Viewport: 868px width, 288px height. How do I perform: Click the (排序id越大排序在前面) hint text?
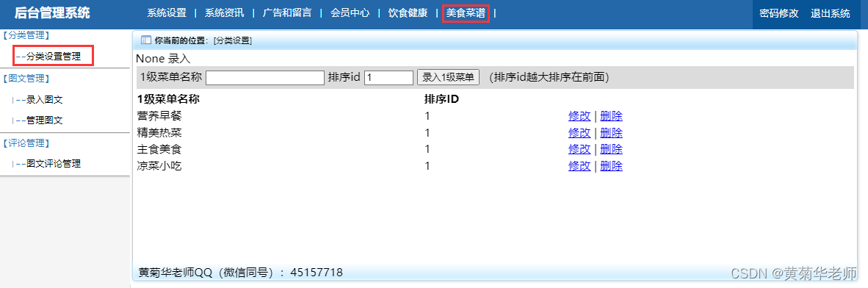[x=549, y=78]
